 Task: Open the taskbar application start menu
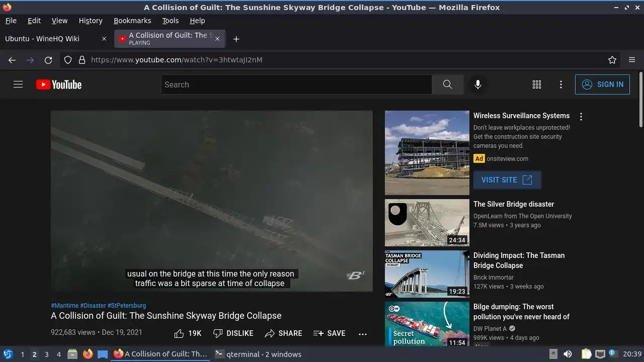(8, 354)
